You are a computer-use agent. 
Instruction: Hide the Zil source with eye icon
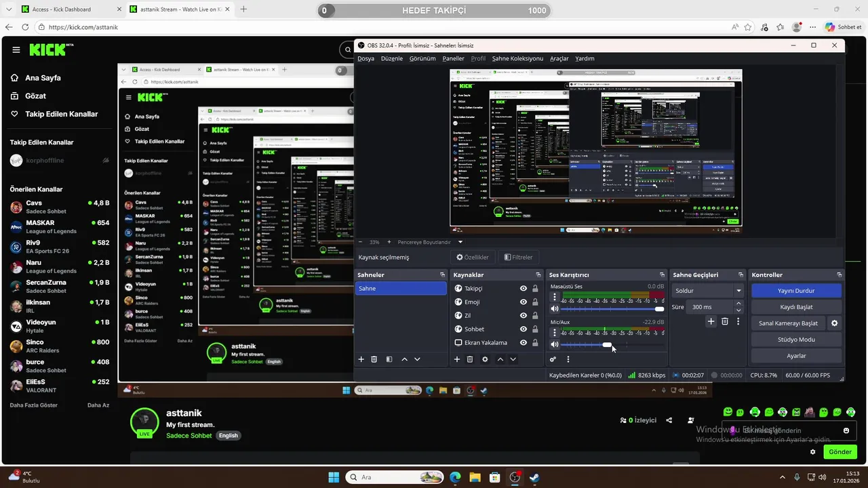coord(524,316)
